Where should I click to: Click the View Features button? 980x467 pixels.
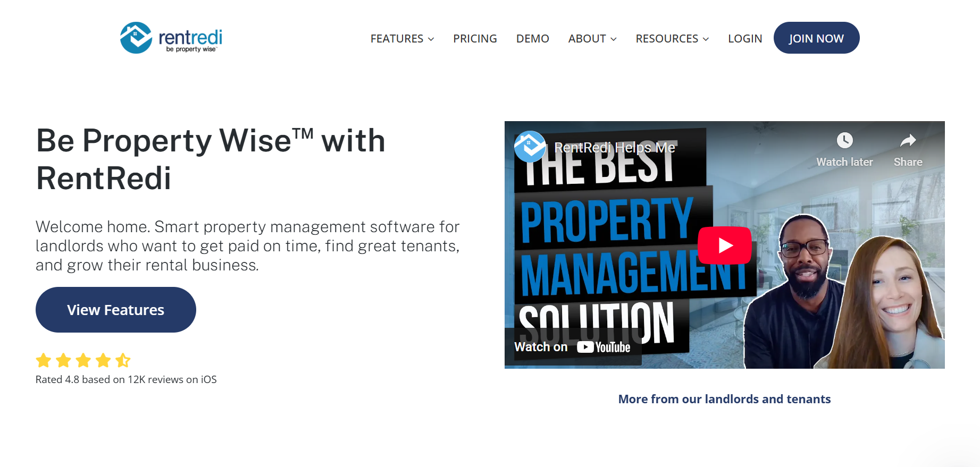tap(116, 310)
